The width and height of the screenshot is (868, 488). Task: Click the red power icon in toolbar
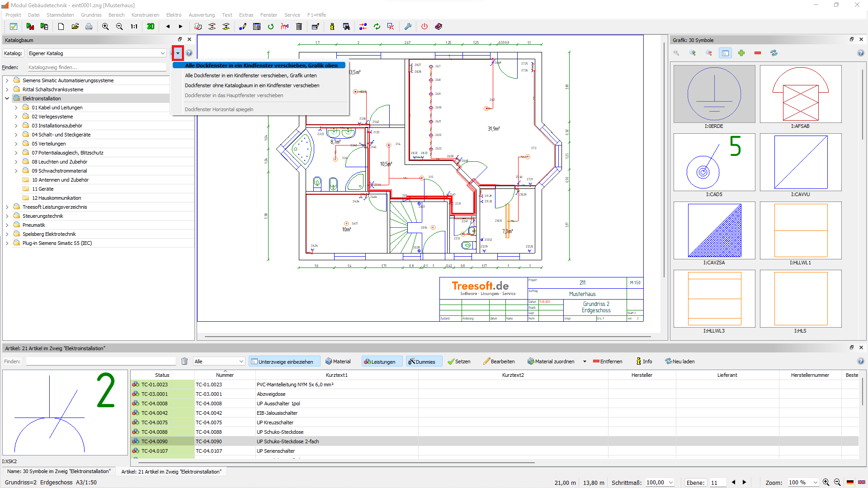pos(424,27)
